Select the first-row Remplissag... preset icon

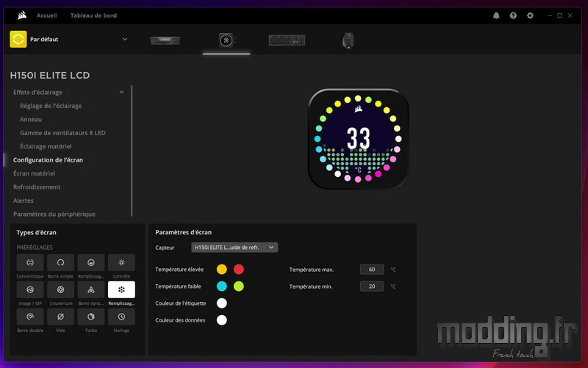pyautogui.click(x=90, y=263)
